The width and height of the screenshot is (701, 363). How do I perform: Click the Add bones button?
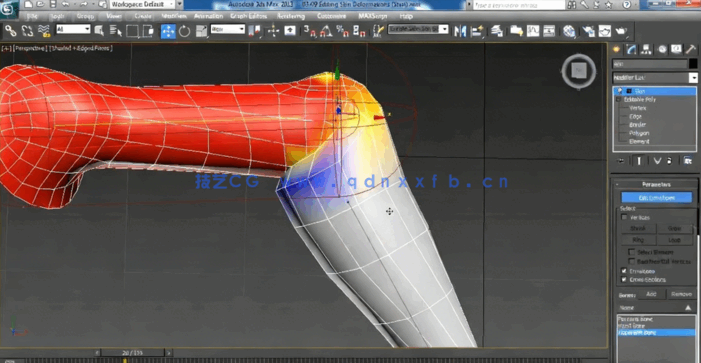[x=651, y=294]
